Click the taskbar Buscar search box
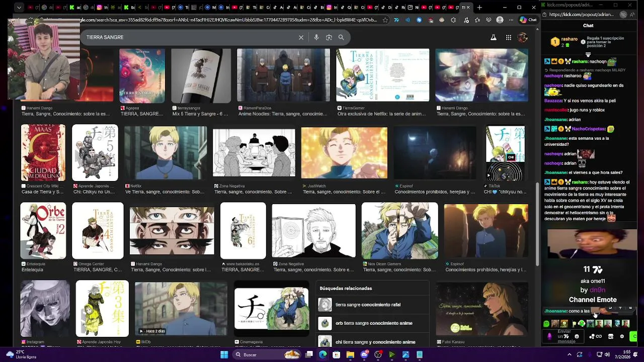The height and width of the screenshot is (362, 644). (267, 354)
